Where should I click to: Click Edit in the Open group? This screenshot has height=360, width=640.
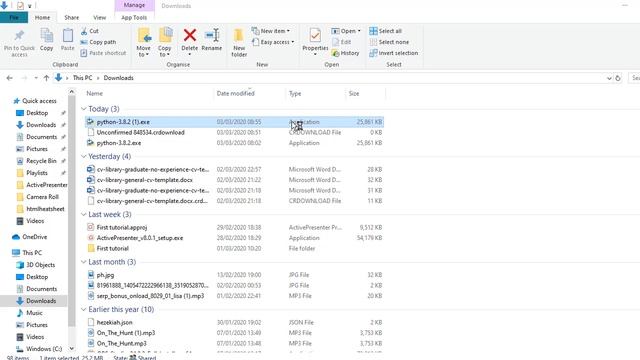click(342, 42)
